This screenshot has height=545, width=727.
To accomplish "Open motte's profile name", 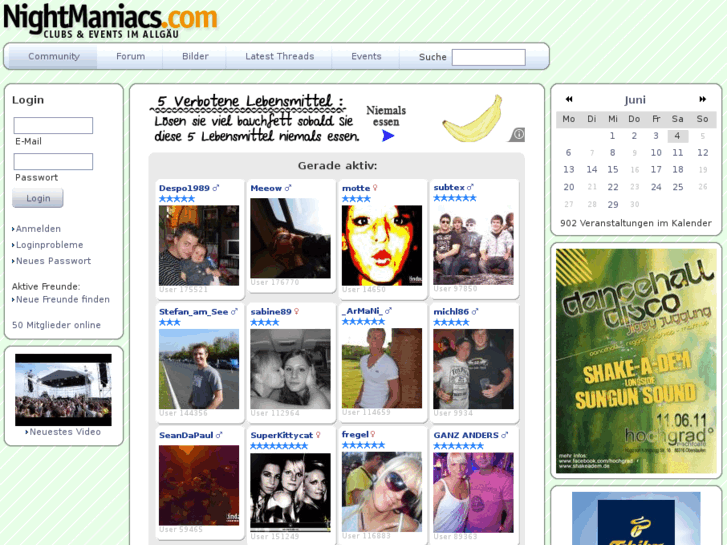I will (356, 188).
